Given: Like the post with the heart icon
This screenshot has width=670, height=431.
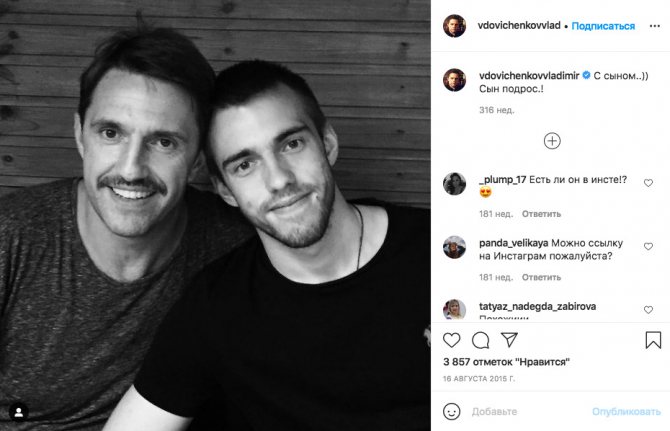Looking at the screenshot, I should (x=452, y=340).
